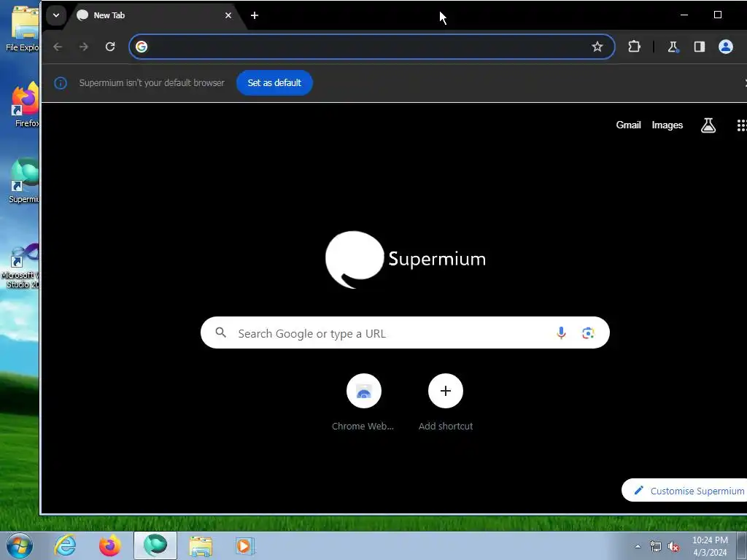This screenshot has width=747, height=560.
Task: Minimize the Supermium window
Action: tap(684, 15)
